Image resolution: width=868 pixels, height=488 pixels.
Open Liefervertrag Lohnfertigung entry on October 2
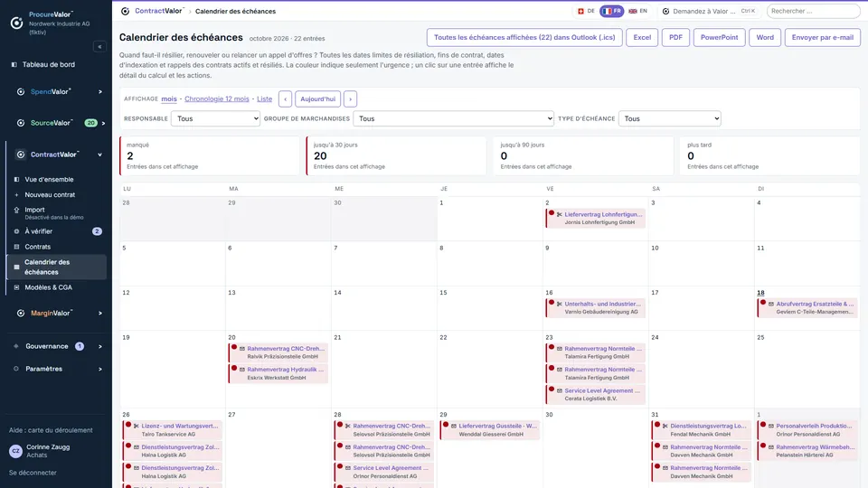pyautogui.click(x=595, y=219)
